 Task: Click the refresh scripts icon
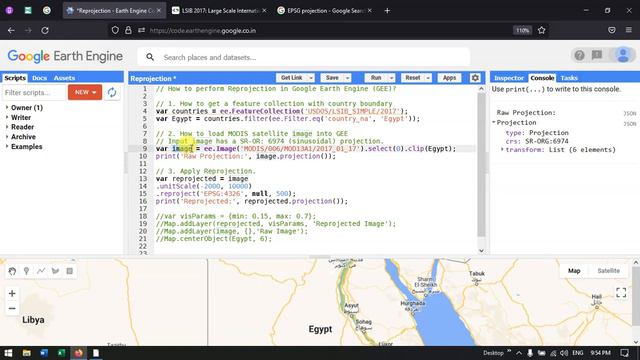(112, 93)
